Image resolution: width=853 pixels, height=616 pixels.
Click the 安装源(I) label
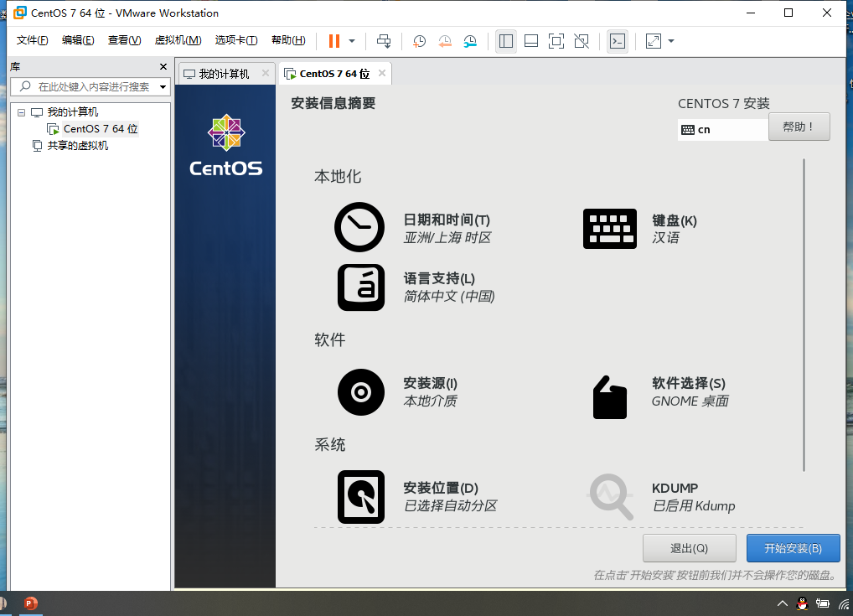coord(431,383)
